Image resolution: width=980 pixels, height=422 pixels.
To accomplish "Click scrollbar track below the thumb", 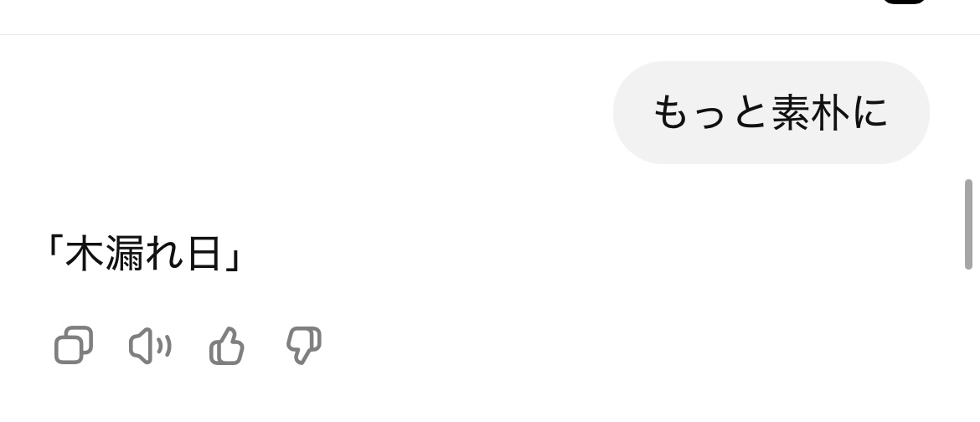I will click(x=968, y=344).
